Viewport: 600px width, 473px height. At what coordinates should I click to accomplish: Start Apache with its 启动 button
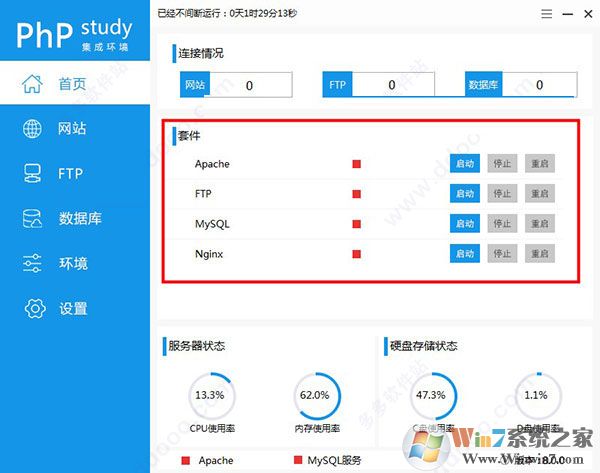pos(465,163)
